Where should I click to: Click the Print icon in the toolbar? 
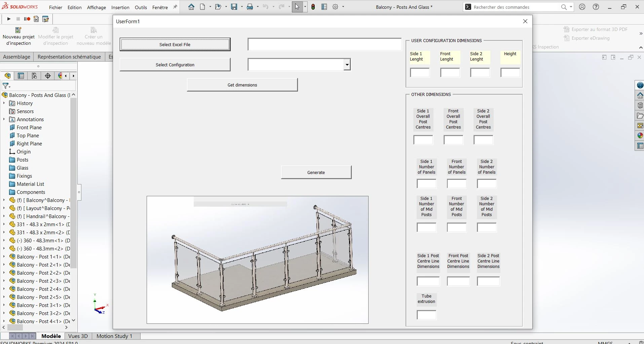click(250, 7)
